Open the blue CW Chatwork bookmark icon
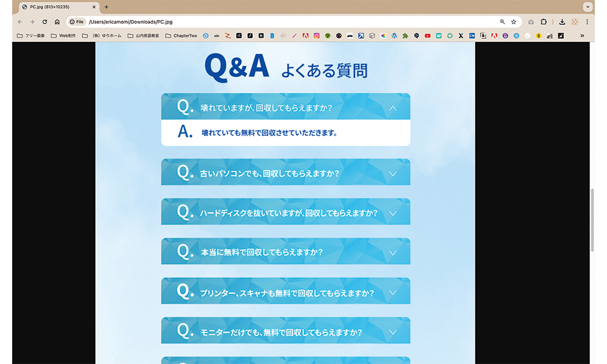Image resolution: width=607 pixels, height=364 pixels. pos(472,36)
